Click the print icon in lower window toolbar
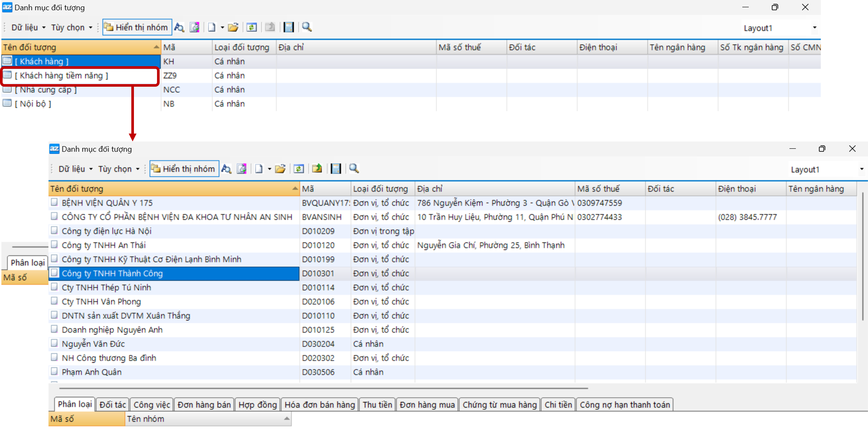The image size is (868, 437). (242, 169)
